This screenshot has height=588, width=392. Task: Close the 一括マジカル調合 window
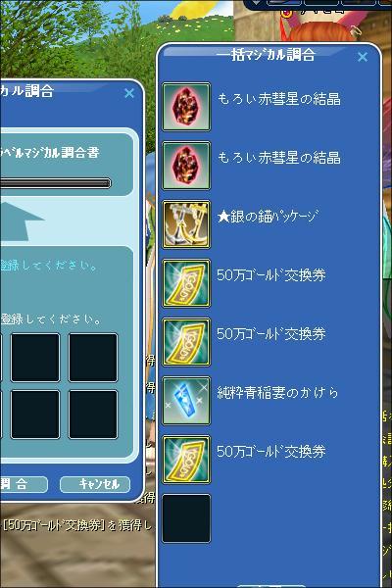tap(363, 57)
